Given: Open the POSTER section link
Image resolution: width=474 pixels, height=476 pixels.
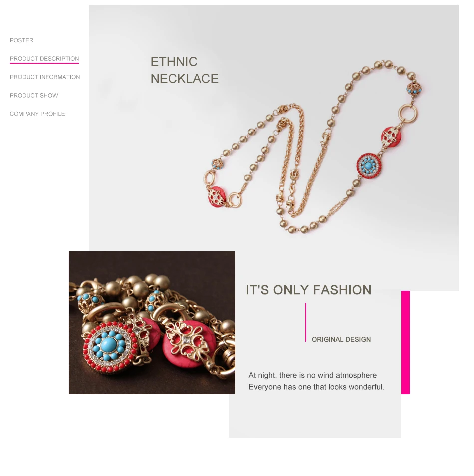Looking at the screenshot, I should pyautogui.click(x=21, y=40).
